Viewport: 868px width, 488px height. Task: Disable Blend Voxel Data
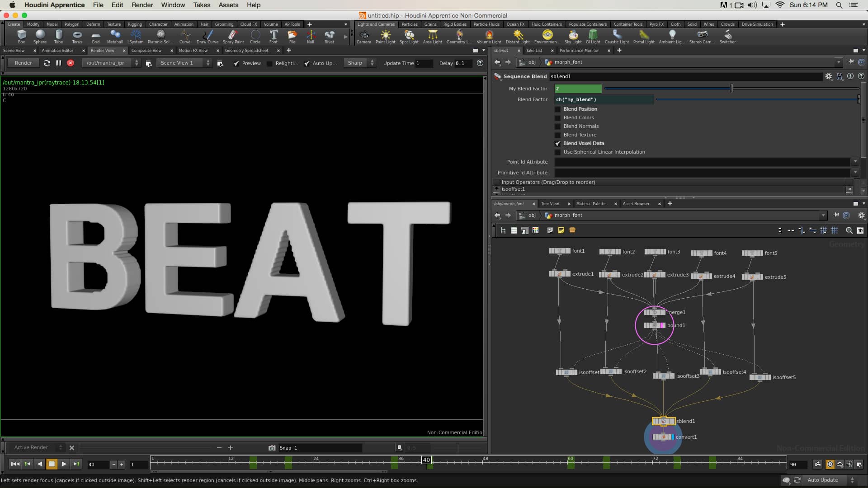[x=558, y=143]
